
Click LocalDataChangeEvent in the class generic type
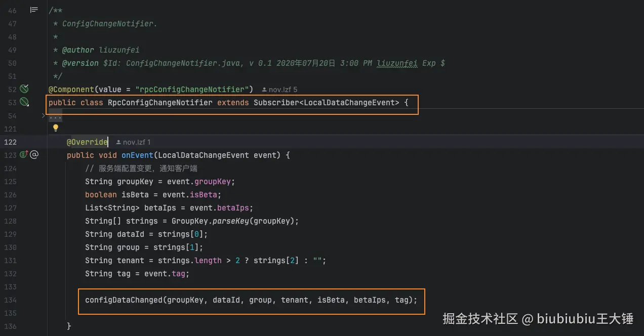click(348, 103)
